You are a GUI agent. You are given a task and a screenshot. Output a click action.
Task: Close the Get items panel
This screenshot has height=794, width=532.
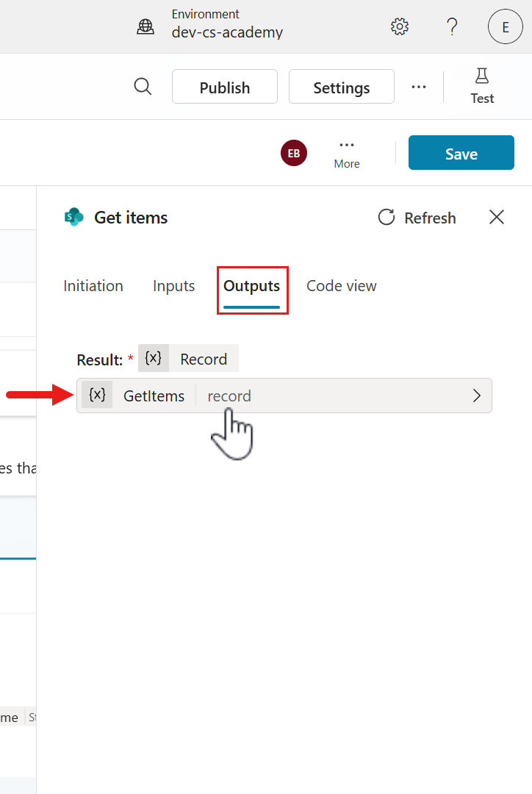[x=497, y=217]
